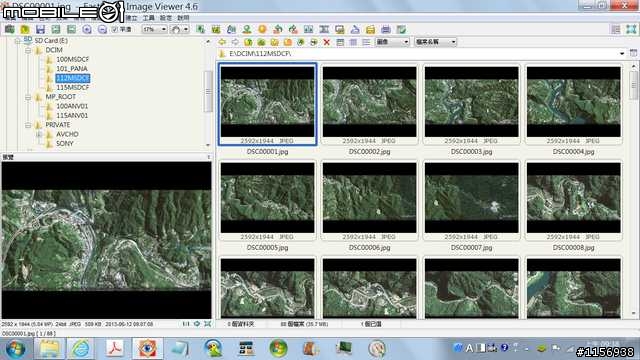Zoom in with the magnifier plus icon
This screenshot has height=360, width=640.
point(87,29)
